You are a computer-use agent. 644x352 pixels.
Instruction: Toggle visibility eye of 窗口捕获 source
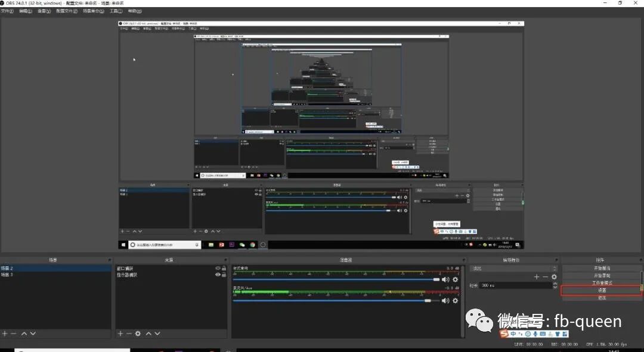218,268
